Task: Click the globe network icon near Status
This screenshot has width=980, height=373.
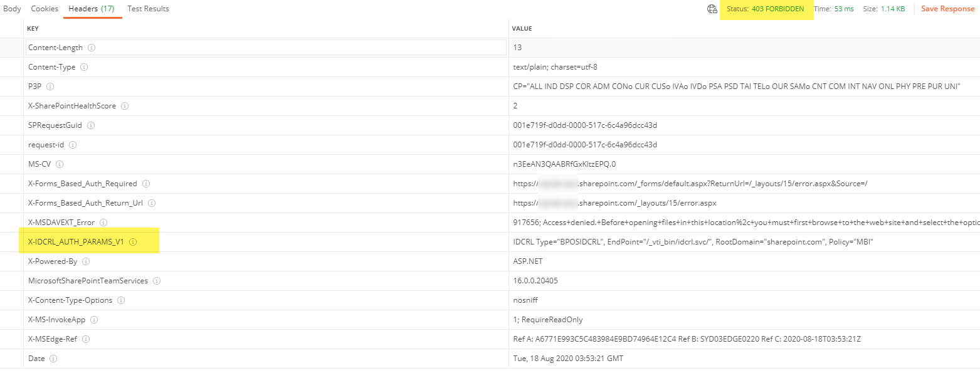Action: click(712, 9)
